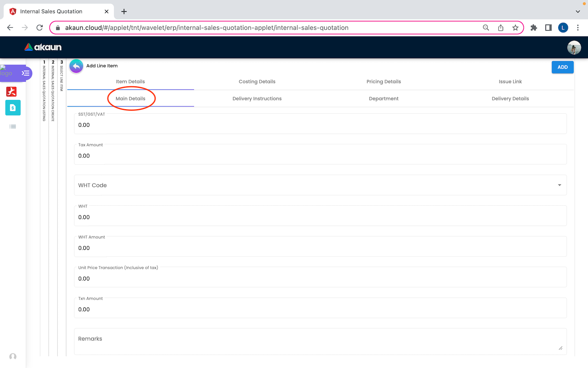Switch to the Item Details tab

[130, 81]
